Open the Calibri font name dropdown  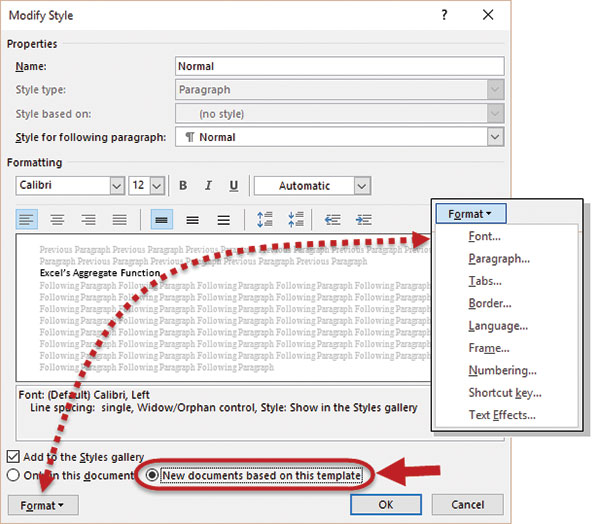pyautogui.click(x=116, y=186)
